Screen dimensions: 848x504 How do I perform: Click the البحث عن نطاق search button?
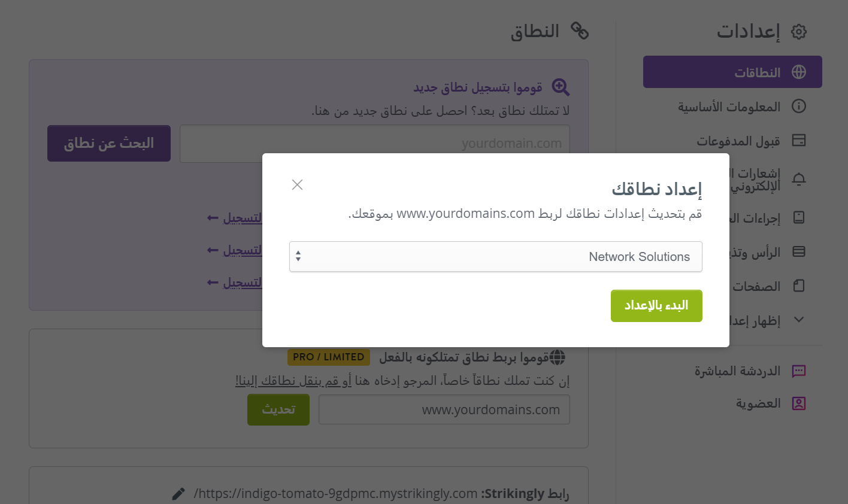pos(109,144)
